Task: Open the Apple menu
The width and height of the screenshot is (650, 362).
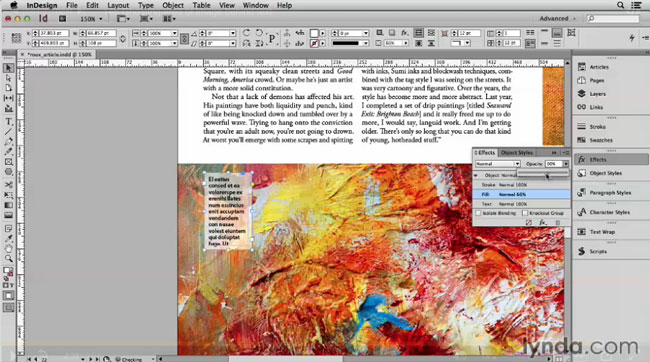Action: point(14,5)
